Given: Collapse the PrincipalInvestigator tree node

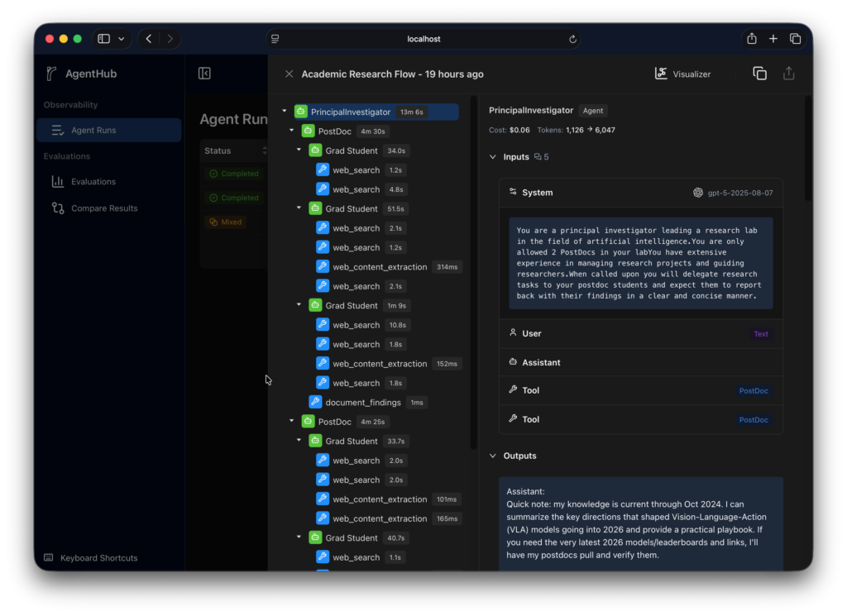Looking at the screenshot, I should (285, 112).
